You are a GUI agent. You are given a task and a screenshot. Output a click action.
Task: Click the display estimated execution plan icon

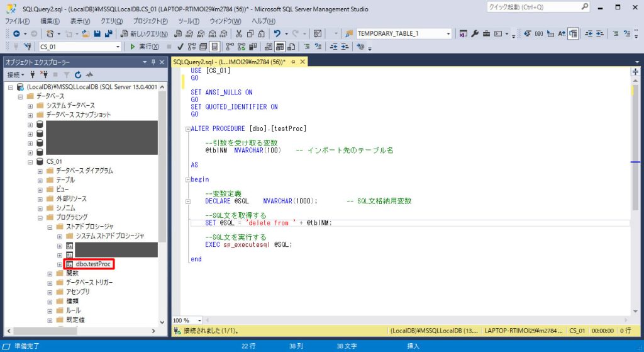(x=192, y=47)
